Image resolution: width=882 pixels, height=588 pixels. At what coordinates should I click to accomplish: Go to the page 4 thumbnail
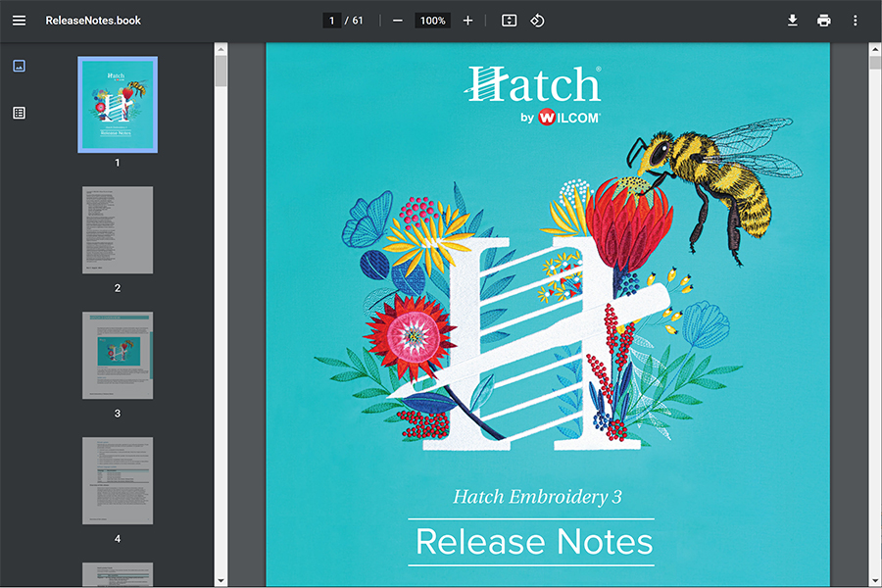(118, 481)
